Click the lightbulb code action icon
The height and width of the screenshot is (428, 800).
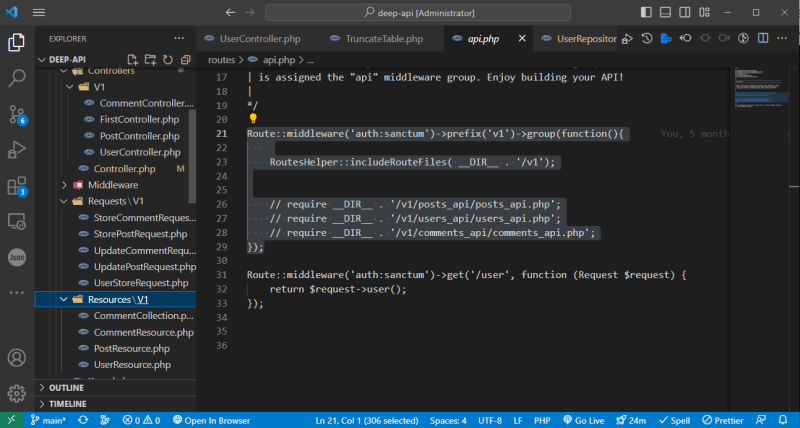coord(253,119)
